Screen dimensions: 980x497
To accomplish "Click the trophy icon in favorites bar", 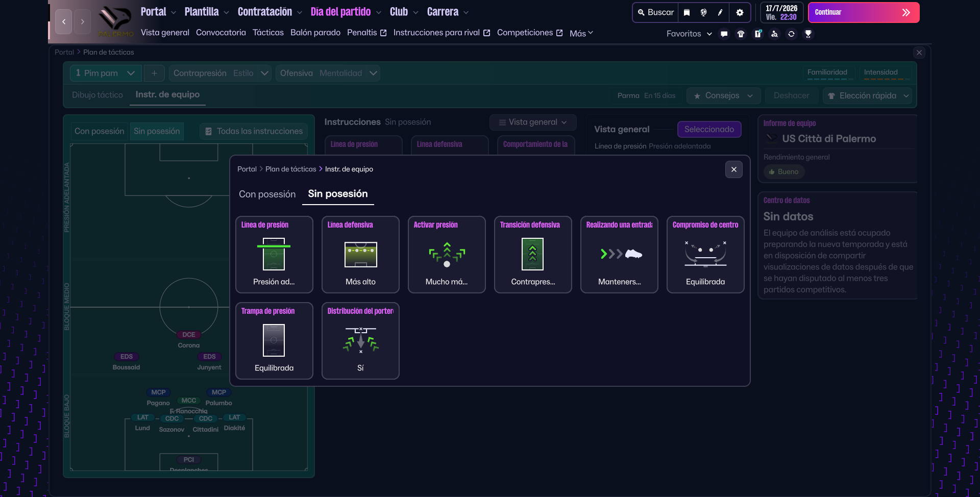I will [808, 34].
